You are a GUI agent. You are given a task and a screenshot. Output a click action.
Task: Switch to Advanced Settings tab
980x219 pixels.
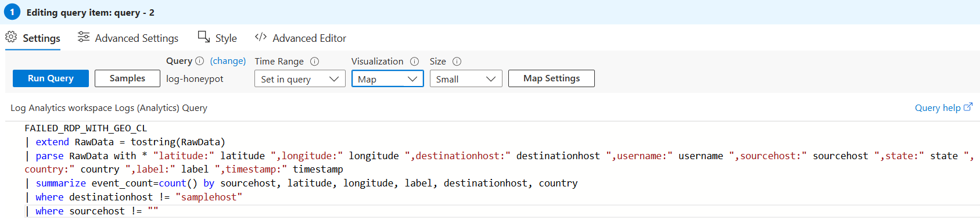pyautogui.click(x=128, y=38)
